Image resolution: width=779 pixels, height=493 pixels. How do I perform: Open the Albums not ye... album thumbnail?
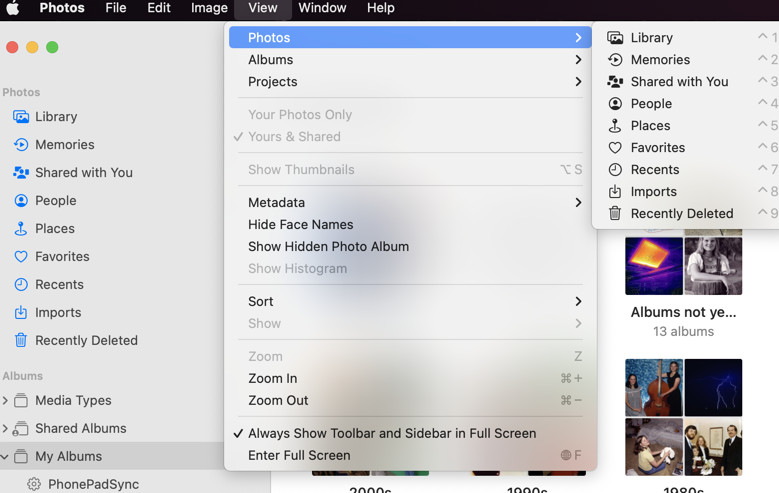pos(684,265)
